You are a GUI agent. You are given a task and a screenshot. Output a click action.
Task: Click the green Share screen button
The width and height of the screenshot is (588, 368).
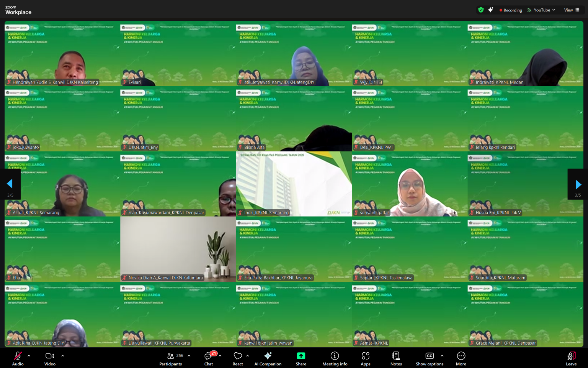coord(301,358)
